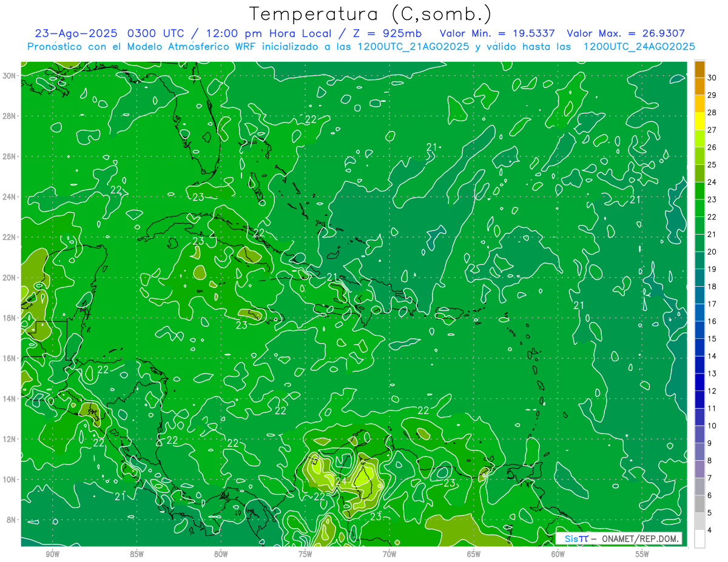Click the purple legend swatch between 8 and 9
The image size is (728, 562).
[x=699, y=452]
